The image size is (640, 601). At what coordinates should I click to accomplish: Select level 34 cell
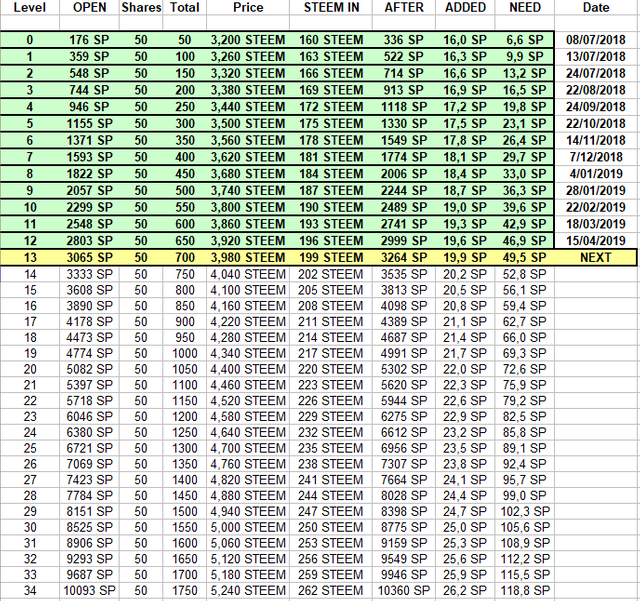[30, 591]
